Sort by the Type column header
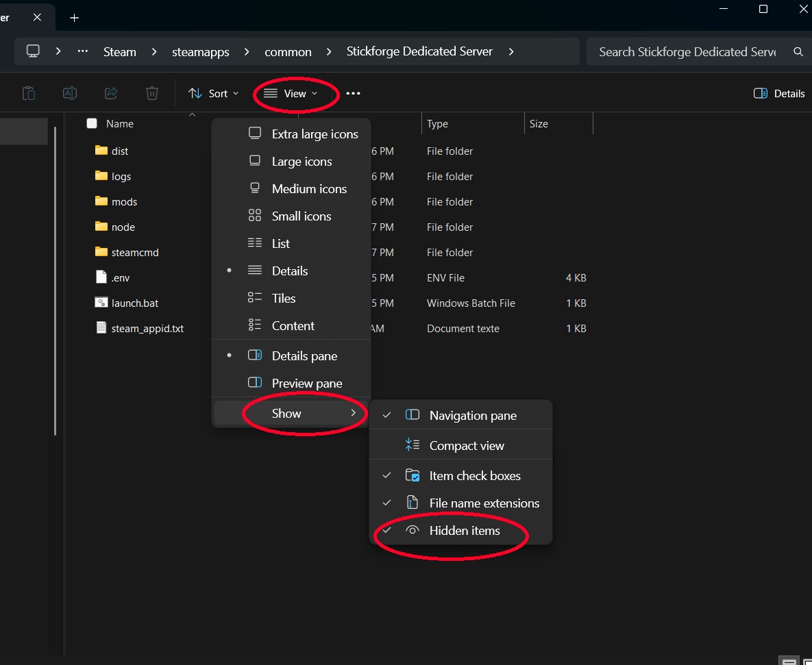812x665 pixels. click(x=437, y=124)
